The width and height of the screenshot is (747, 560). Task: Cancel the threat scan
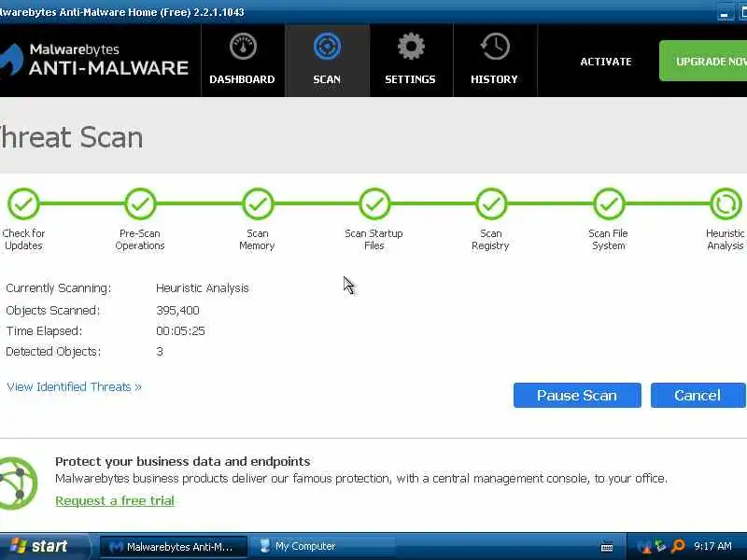[x=698, y=395]
